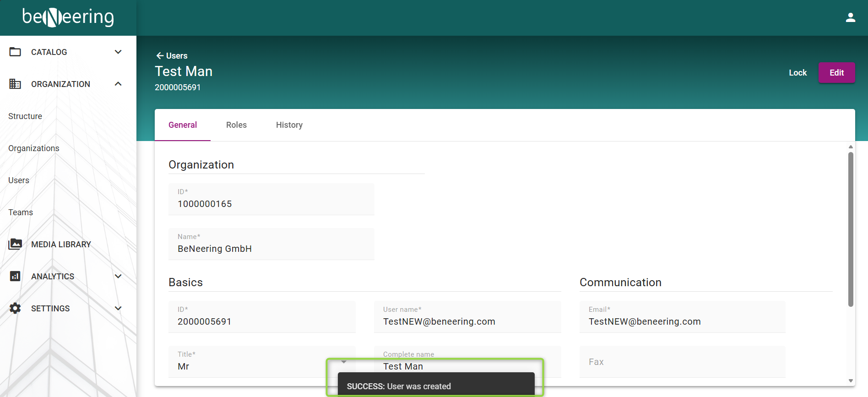Open Teams in the sidebar
This screenshot has height=397, width=868.
(x=21, y=212)
